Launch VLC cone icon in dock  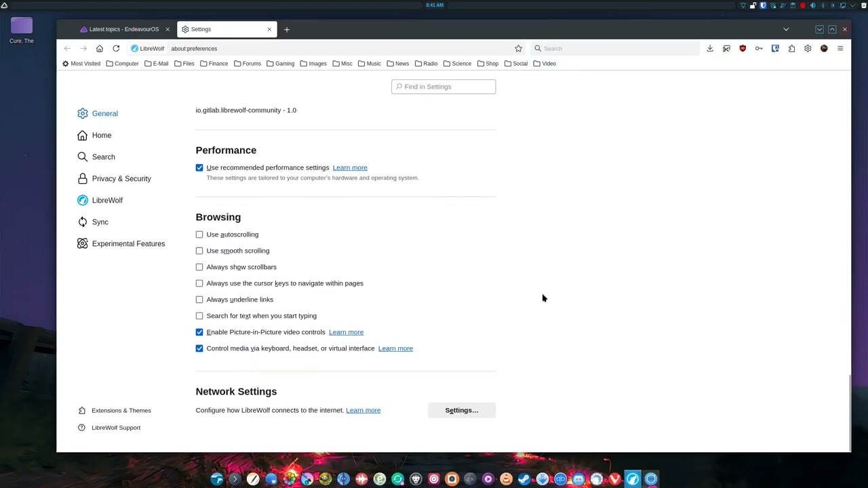pyautogui.click(x=506, y=479)
